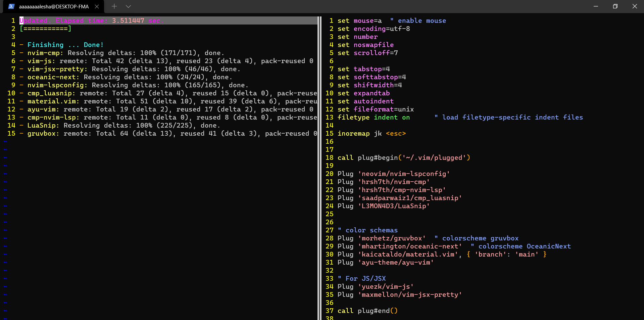Viewport: 644px width, 320px height.
Task: Click Plug 'maxmellon/vim-jsx-pretty' line
Action: point(400,295)
